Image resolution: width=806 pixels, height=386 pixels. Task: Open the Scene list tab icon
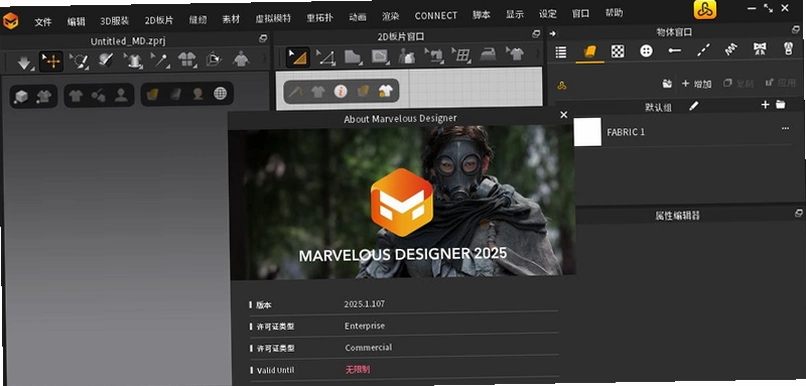click(561, 52)
